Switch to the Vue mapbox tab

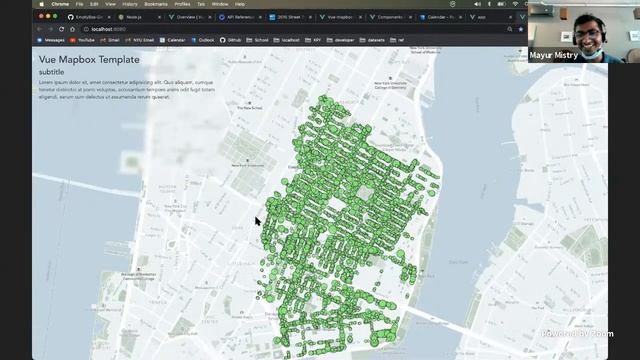coord(340,17)
